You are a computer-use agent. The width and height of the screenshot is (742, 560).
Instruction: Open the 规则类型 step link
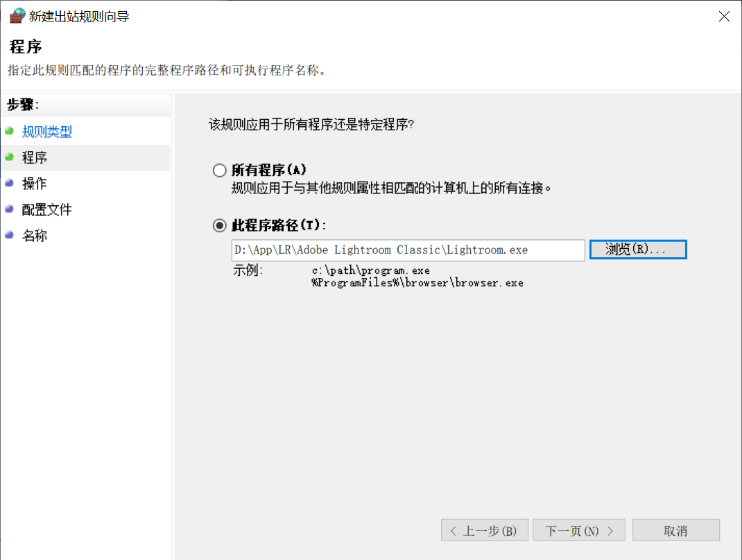[x=47, y=132]
